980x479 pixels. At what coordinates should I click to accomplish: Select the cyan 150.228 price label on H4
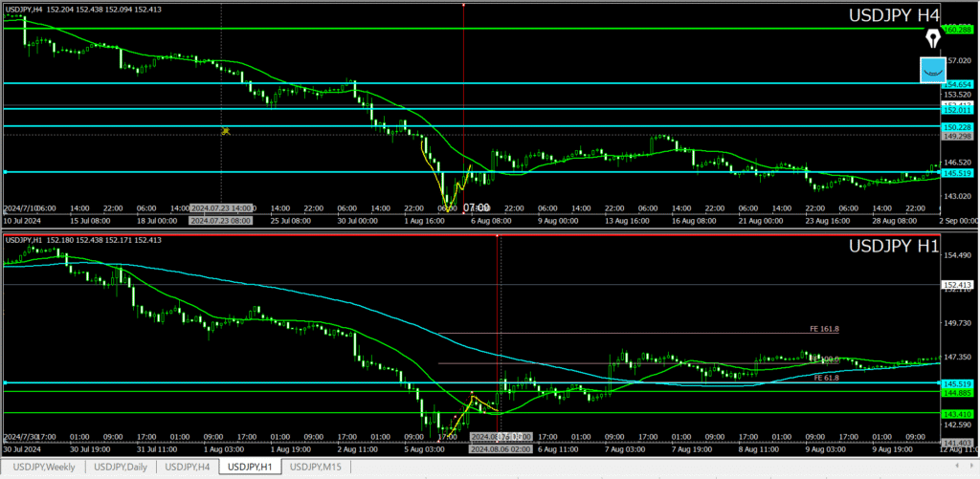[958, 127]
